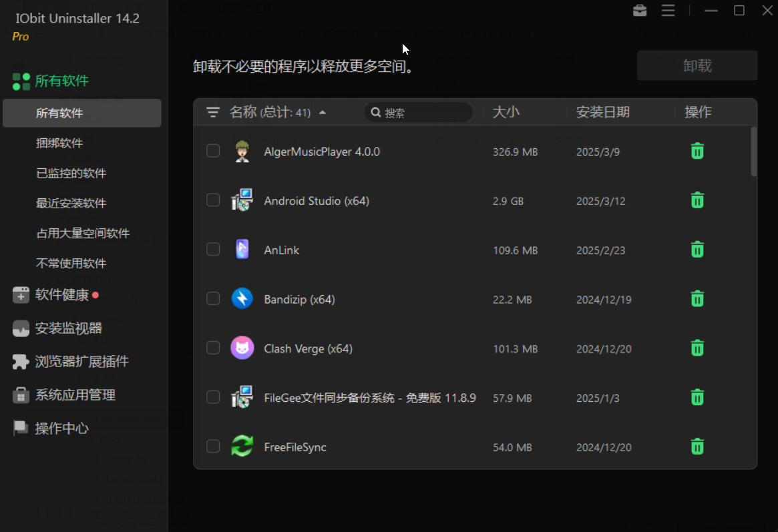Viewport: 778px width, 532px height.
Task: Select Bandizip (x64) name text
Action: [x=299, y=300]
